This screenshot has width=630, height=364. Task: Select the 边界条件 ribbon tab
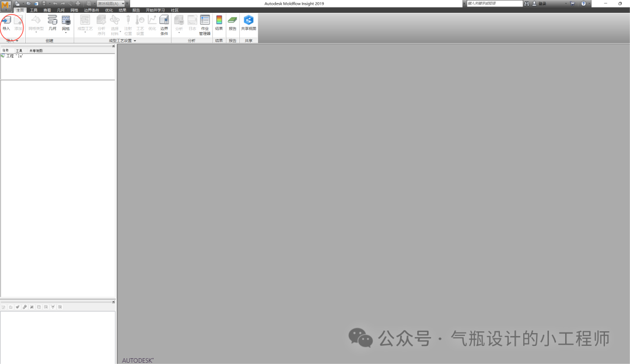(92, 10)
